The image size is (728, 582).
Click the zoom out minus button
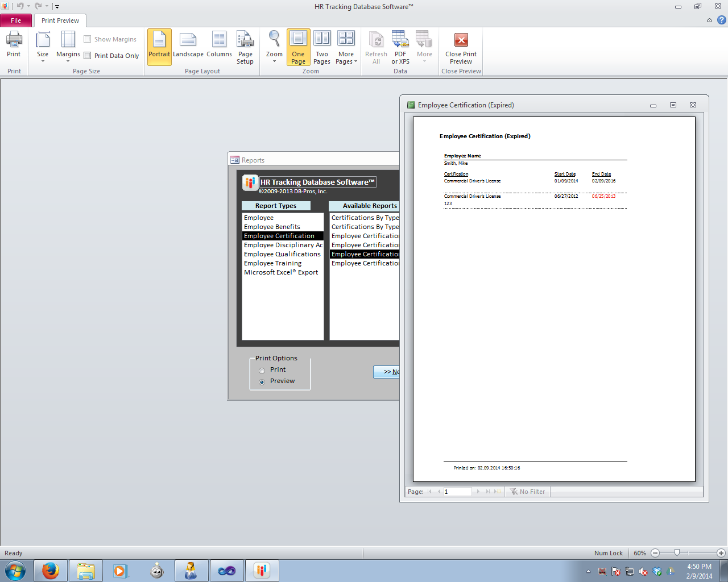655,553
